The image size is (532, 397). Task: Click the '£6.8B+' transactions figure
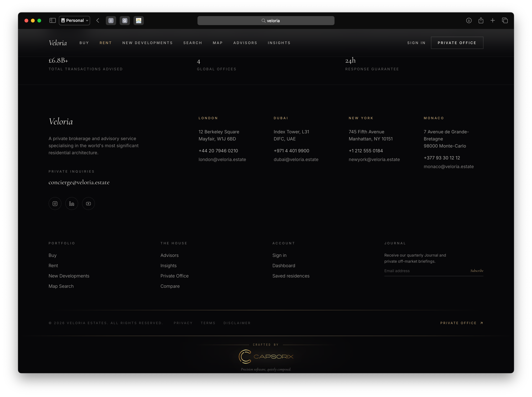click(x=58, y=60)
